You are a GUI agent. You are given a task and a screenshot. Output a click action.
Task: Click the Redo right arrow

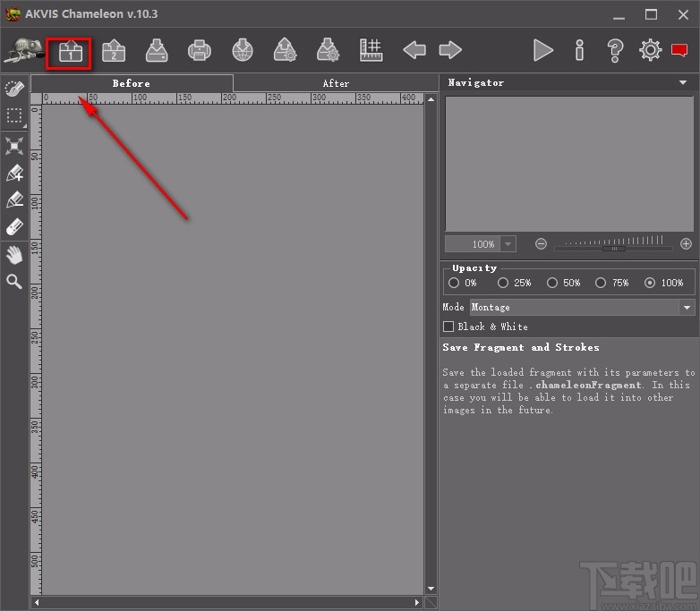pyautogui.click(x=450, y=50)
